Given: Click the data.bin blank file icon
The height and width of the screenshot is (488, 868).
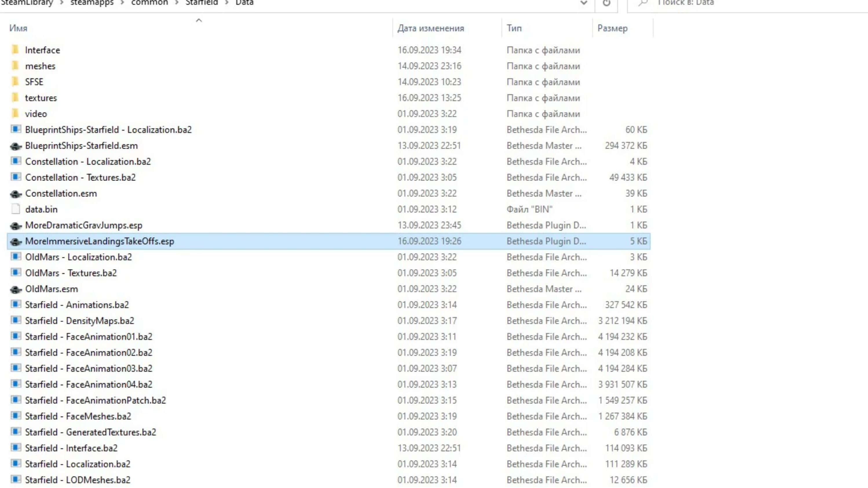Looking at the screenshot, I should 16,209.
